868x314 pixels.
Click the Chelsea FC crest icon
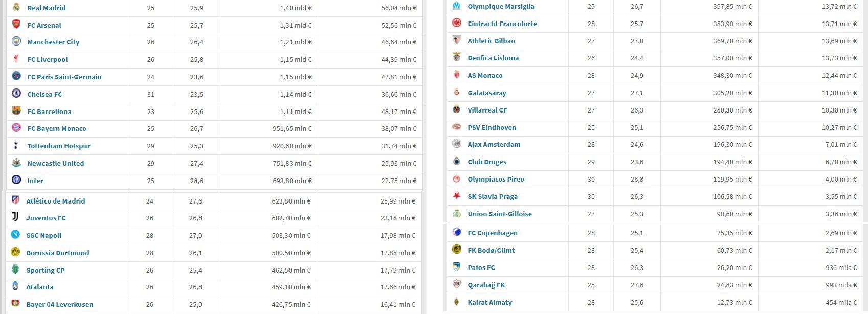(16, 94)
